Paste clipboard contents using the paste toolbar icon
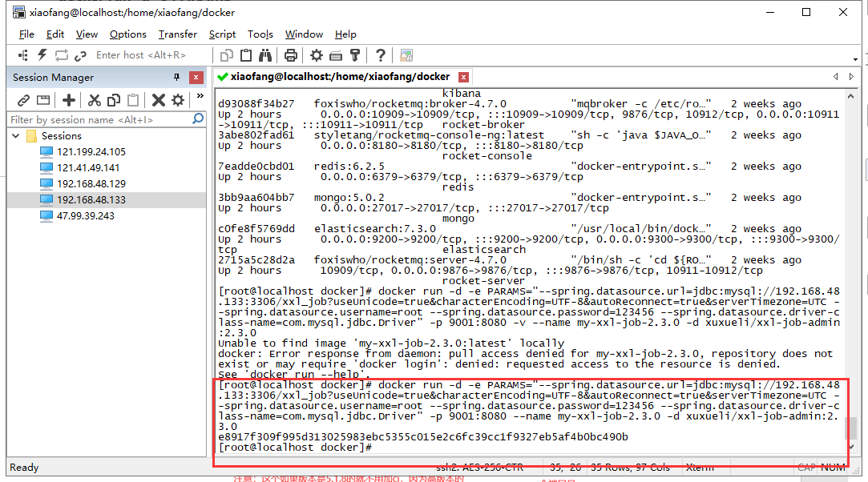The image size is (868, 482). tap(245, 54)
